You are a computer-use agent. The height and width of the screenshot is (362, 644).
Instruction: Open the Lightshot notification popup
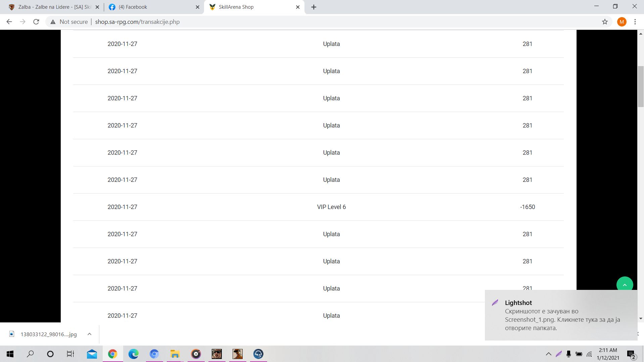tap(561, 315)
